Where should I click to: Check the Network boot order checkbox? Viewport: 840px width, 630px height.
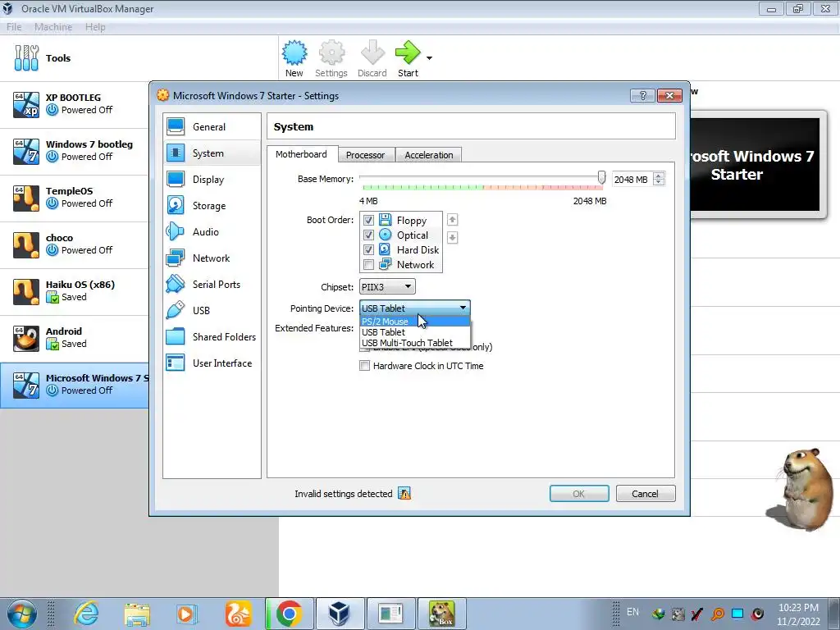click(x=368, y=265)
